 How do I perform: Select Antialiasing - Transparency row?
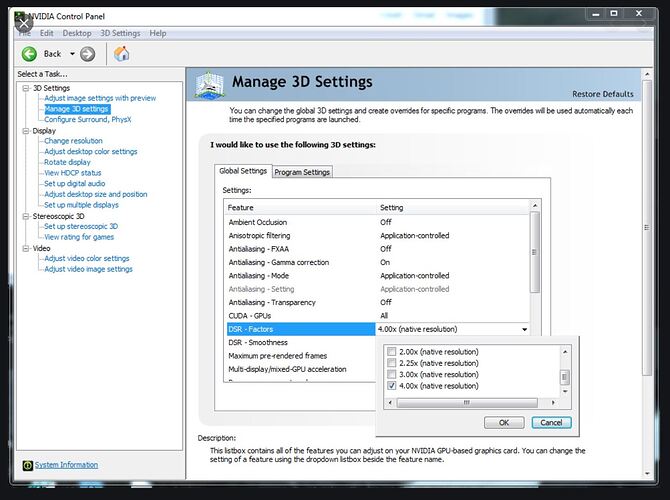[x=376, y=302]
